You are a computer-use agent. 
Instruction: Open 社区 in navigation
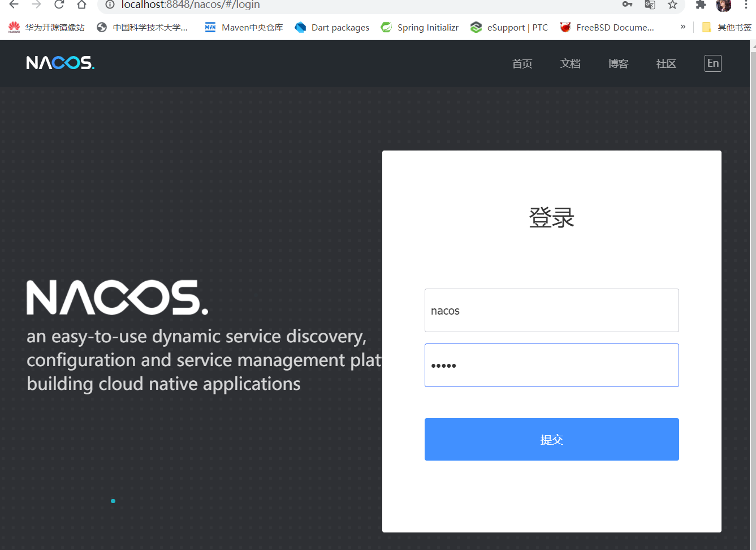tap(666, 63)
